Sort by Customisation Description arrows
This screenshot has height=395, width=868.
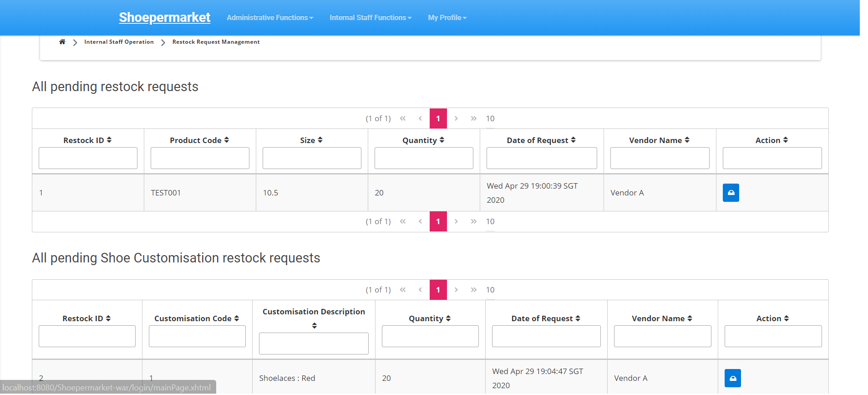(314, 325)
